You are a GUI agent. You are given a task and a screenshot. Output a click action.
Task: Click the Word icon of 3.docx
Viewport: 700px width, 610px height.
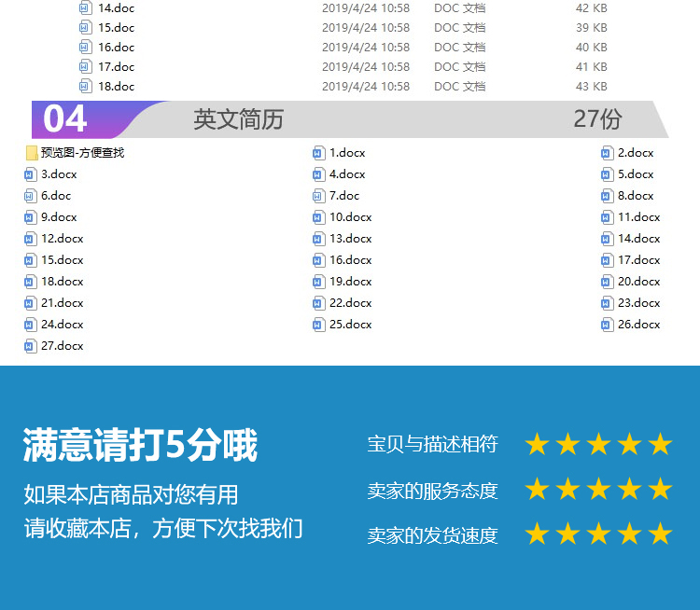pyautogui.click(x=30, y=174)
